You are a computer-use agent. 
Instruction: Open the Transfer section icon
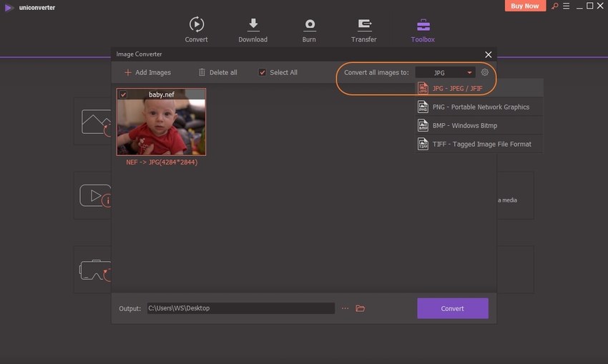pyautogui.click(x=363, y=24)
